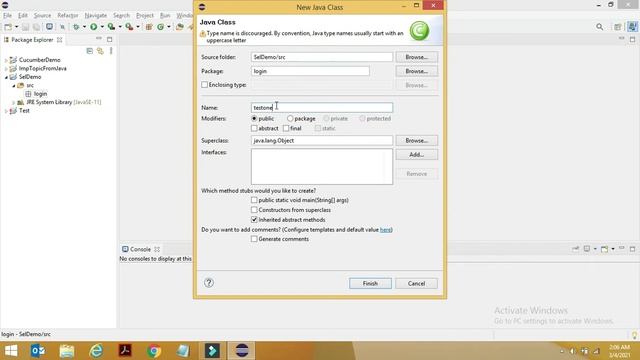Open the Edit menu
Screen dimensions: 640x360
(x=23, y=15)
